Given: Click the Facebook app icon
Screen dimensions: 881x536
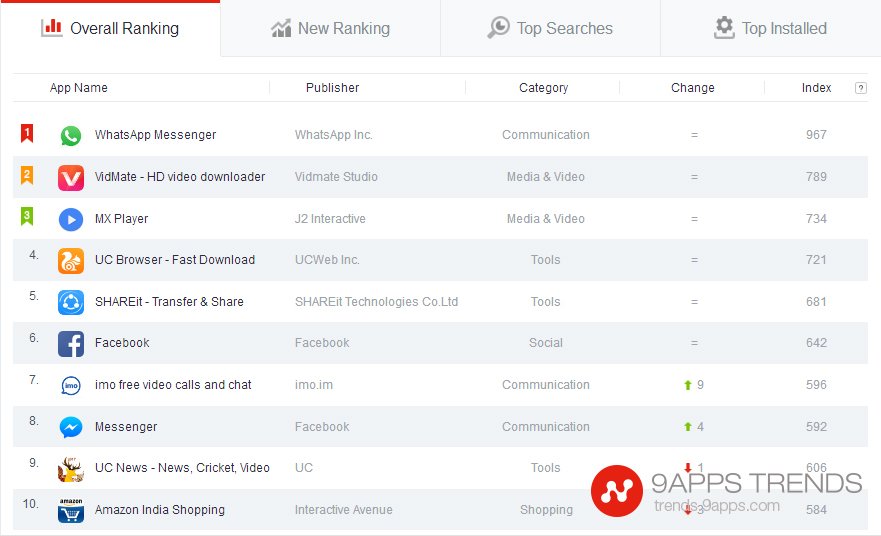Looking at the screenshot, I should click(71, 344).
